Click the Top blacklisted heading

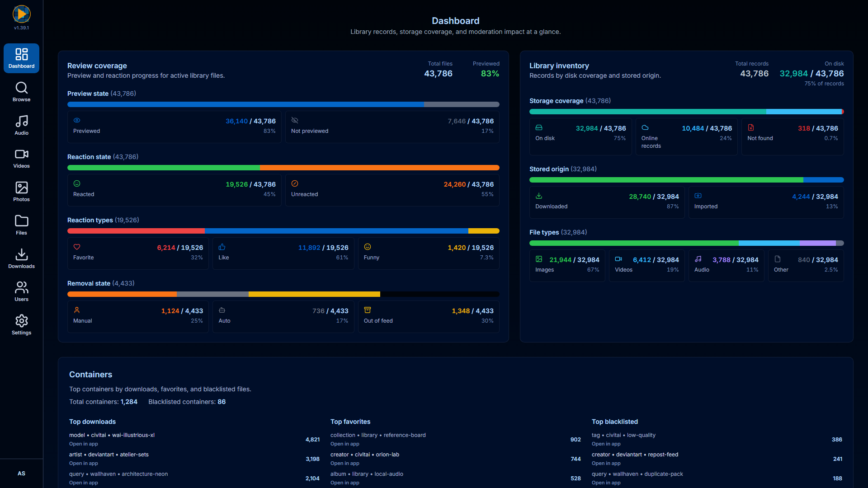click(x=615, y=422)
